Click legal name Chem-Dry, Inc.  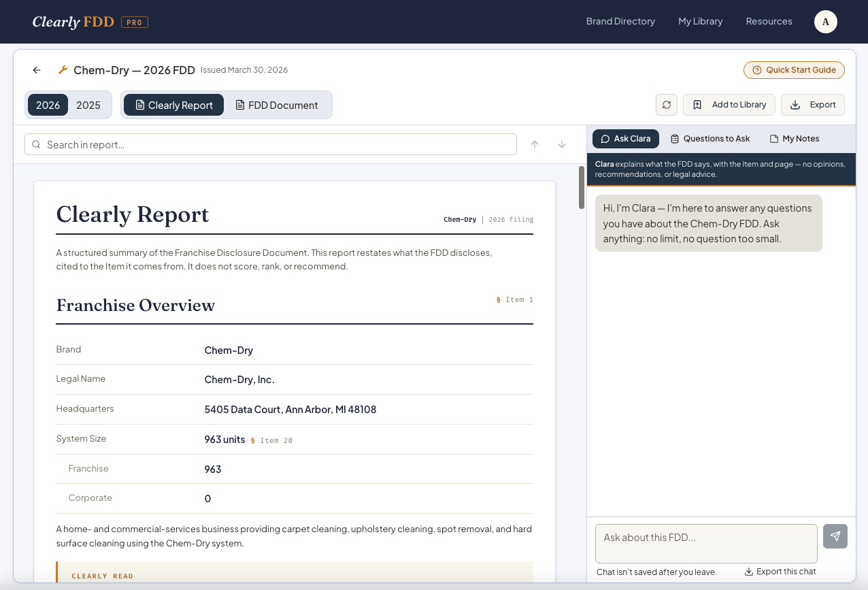239,380
